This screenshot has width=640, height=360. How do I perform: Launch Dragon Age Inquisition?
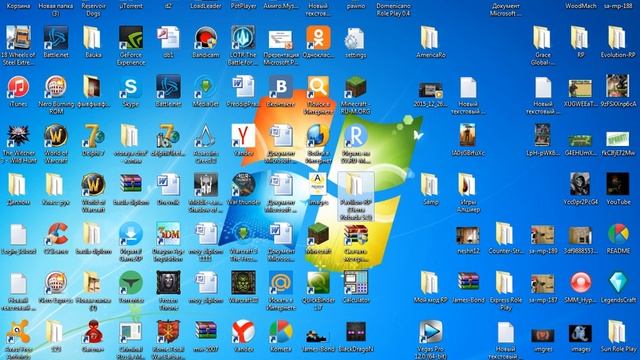point(168,235)
